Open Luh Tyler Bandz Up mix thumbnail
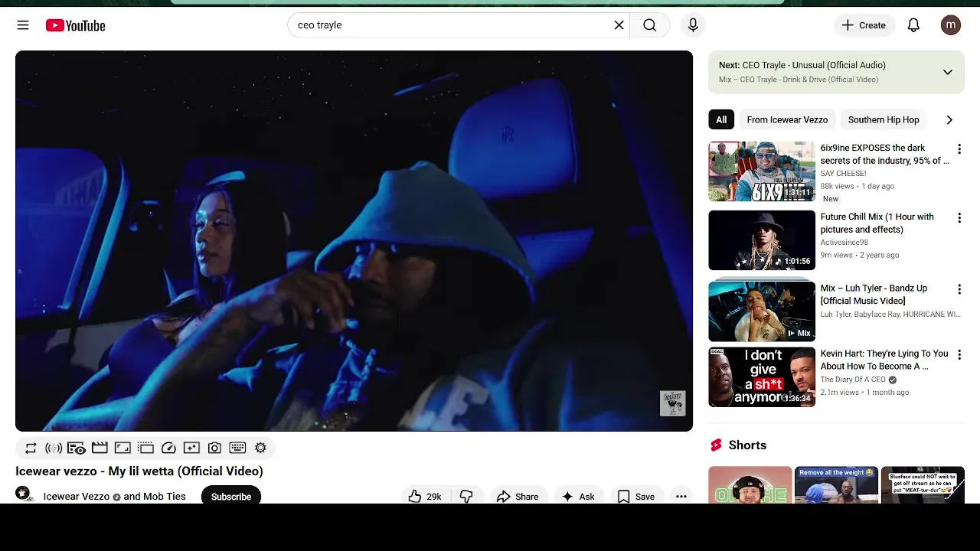Image resolution: width=980 pixels, height=551 pixels. click(x=762, y=311)
